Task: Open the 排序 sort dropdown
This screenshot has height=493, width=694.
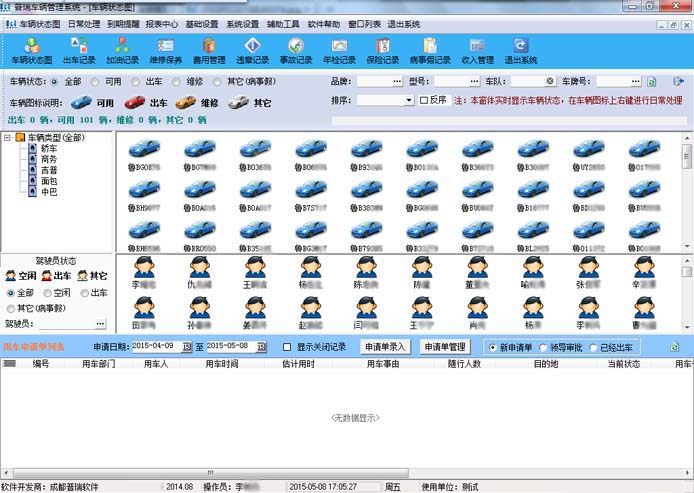Action: tap(409, 100)
